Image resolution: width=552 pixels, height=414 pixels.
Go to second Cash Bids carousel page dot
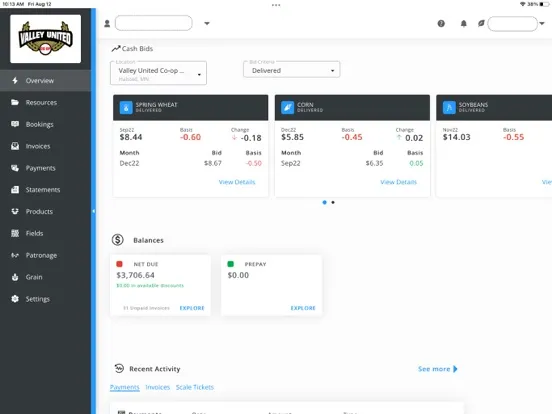[x=333, y=202]
